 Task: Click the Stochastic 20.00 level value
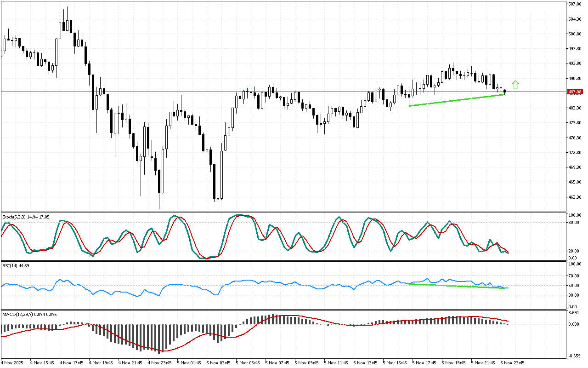(574, 251)
